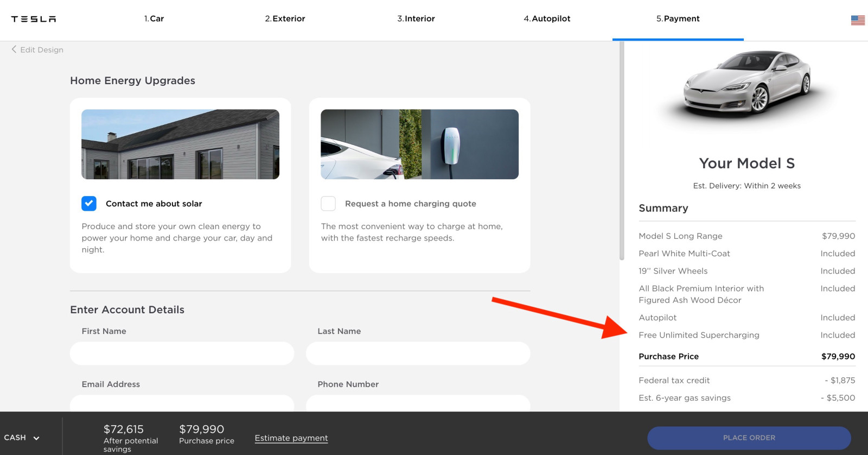
Task: Uncheck Contact me about solar
Action: [x=89, y=204]
